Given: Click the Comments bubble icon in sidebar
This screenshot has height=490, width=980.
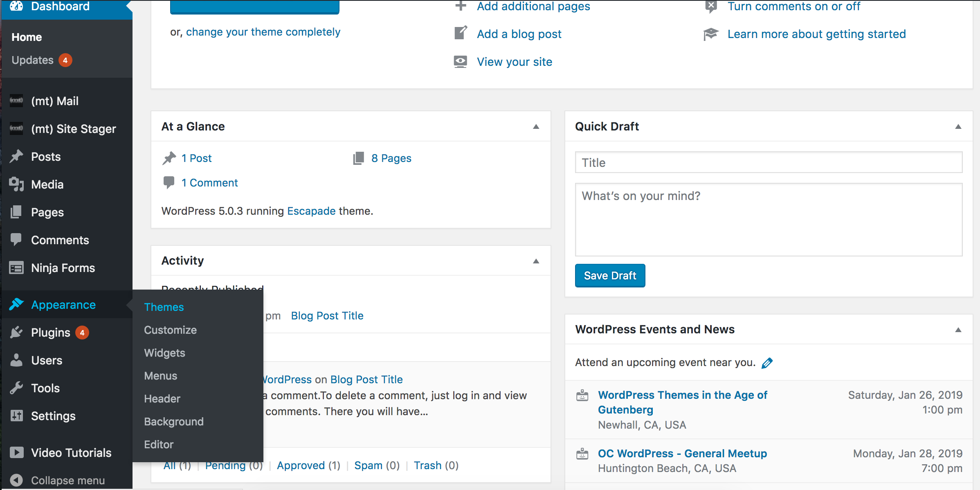Looking at the screenshot, I should [16, 240].
